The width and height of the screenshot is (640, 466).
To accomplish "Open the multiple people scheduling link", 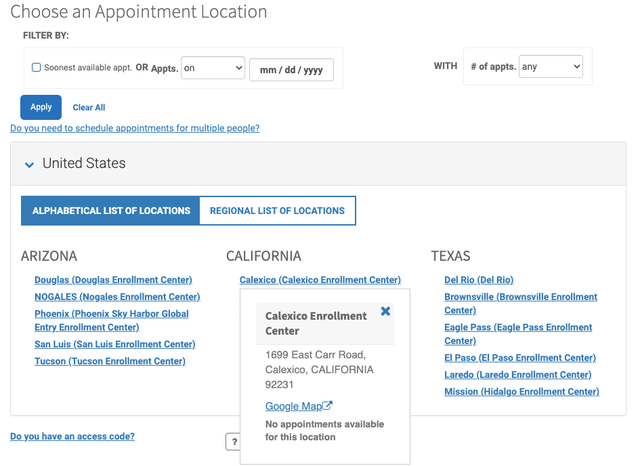I will pyautogui.click(x=135, y=128).
